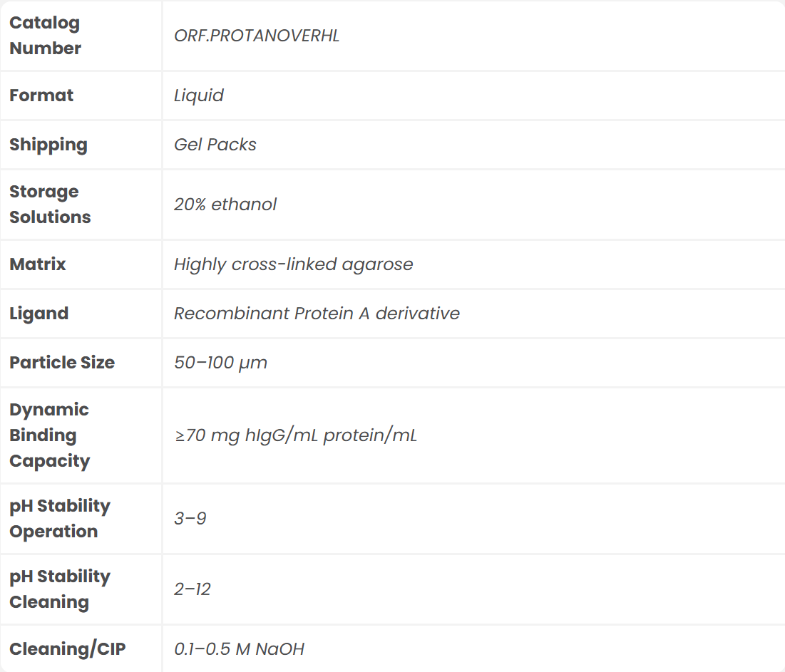Select the 0.1–0.5 M NaOH value
785x672 pixels.
[240, 649]
